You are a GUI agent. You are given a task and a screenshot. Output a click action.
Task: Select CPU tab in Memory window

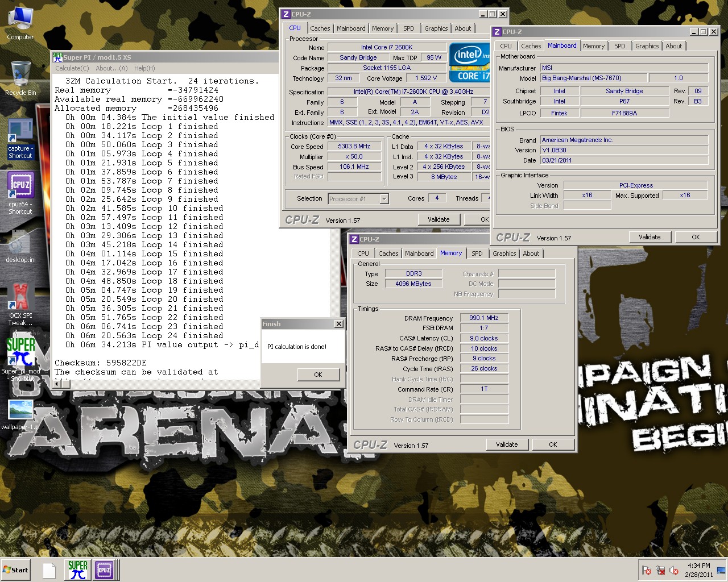pyautogui.click(x=363, y=253)
